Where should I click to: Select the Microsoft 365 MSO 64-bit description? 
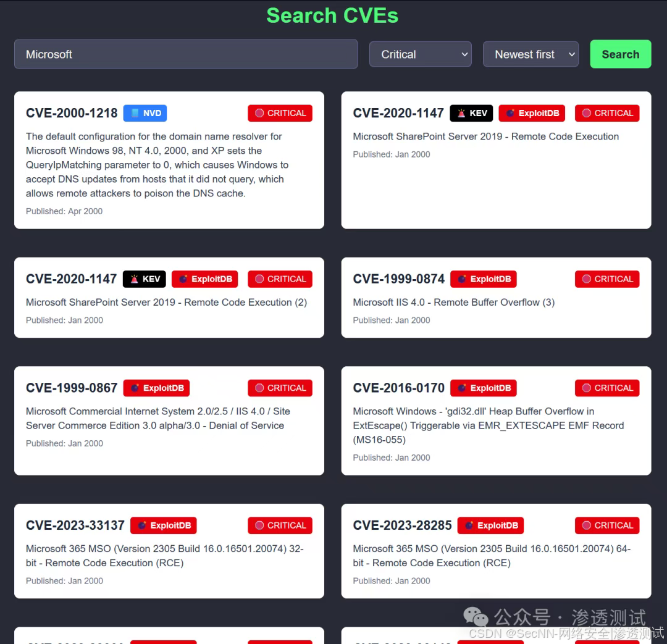[492, 556]
